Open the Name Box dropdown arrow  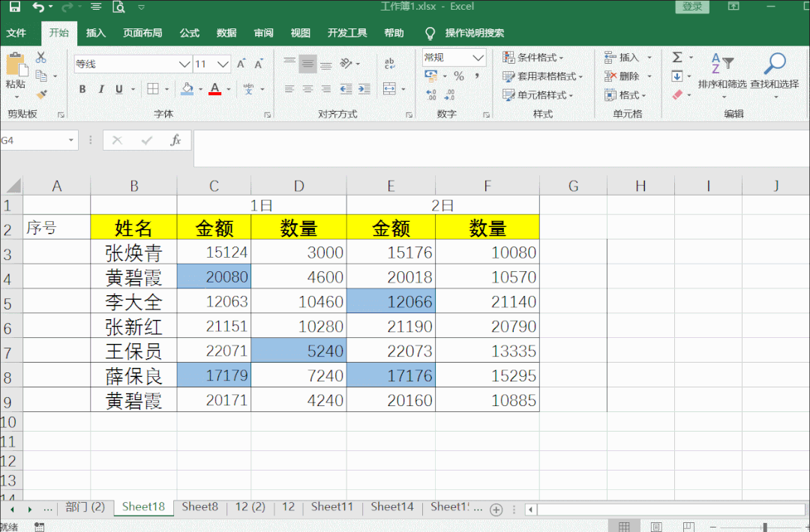tap(70, 140)
